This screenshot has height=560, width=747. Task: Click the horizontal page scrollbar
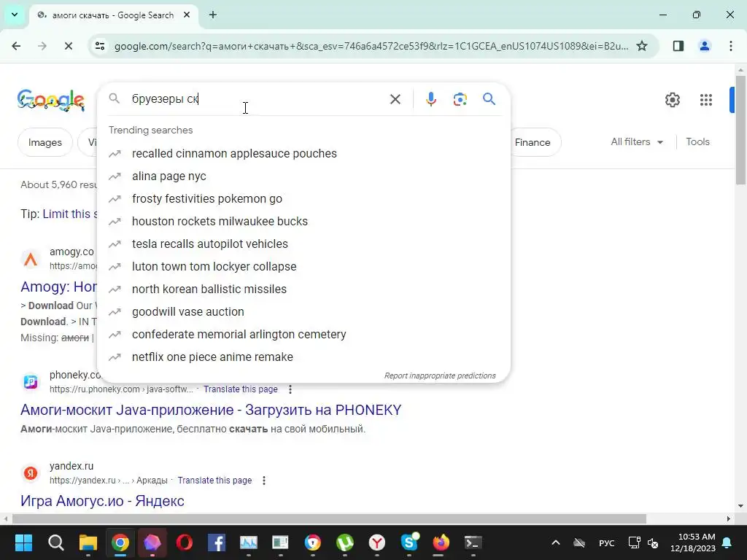click(329, 518)
